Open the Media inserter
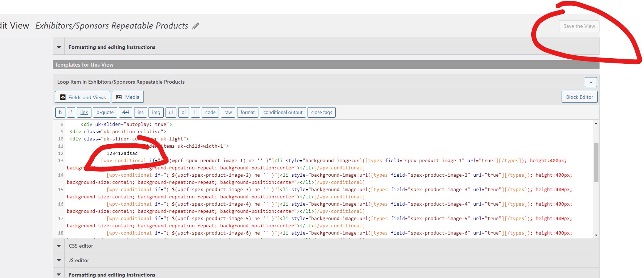Screen dimensions: 644x278 tap(128, 97)
